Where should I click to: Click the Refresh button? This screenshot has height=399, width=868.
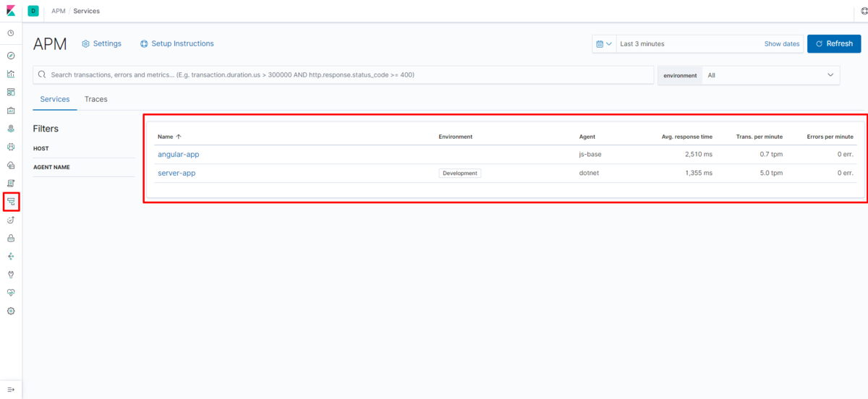click(834, 43)
